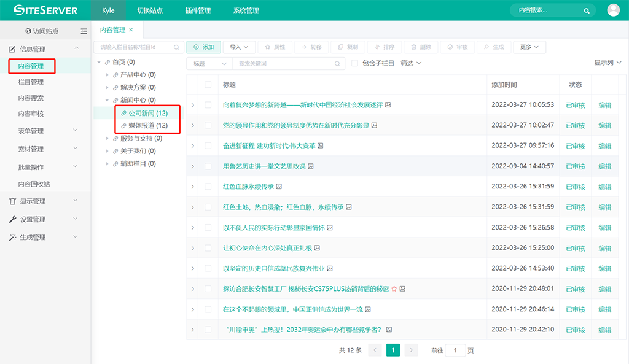Image resolution: width=629 pixels, height=364 pixels.
Task: Click image icon beside 让初心使命在内心深处真正扎根
Action: [318, 248]
